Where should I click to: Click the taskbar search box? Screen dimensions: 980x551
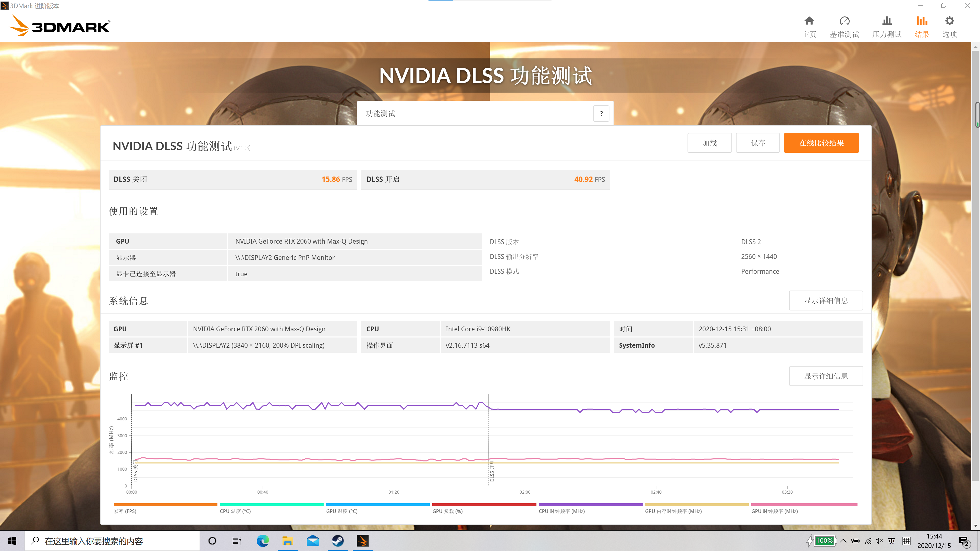coord(113,541)
